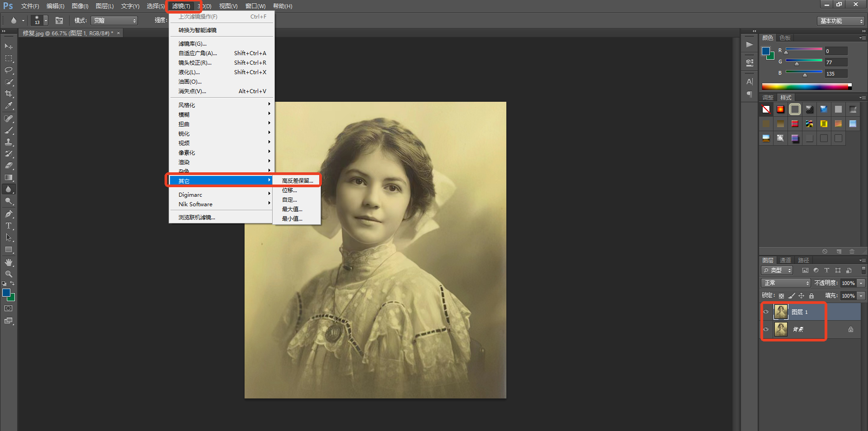This screenshot has width=868, height=431.
Task: Select the Pen tool
Action: pos(9,214)
